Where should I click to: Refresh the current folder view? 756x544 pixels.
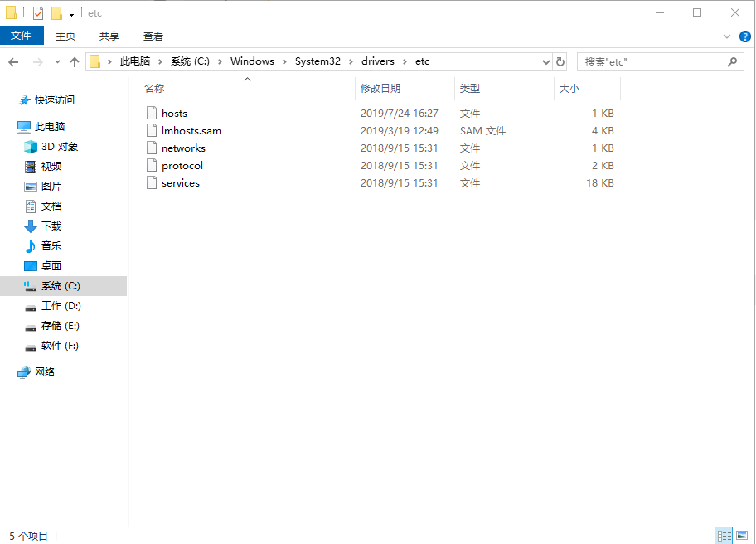560,61
